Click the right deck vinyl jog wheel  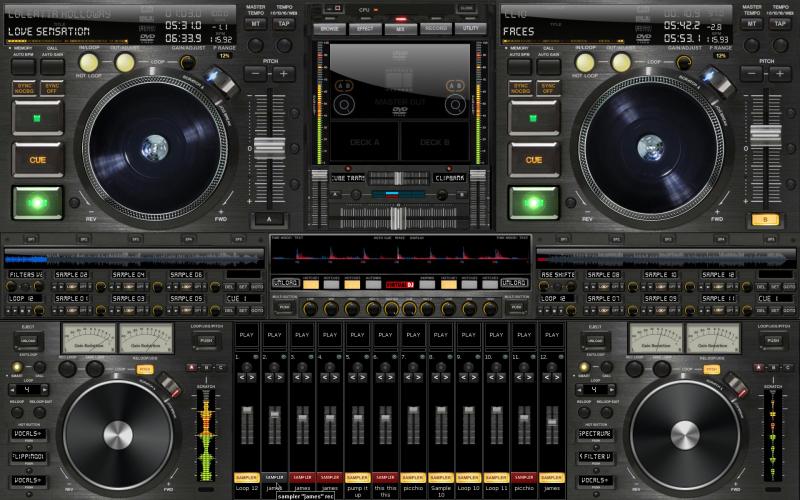coord(651,148)
